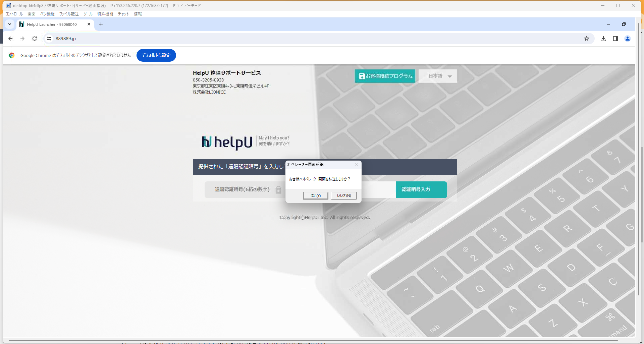Open Chrome profile icon

pyautogui.click(x=628, y=39)
